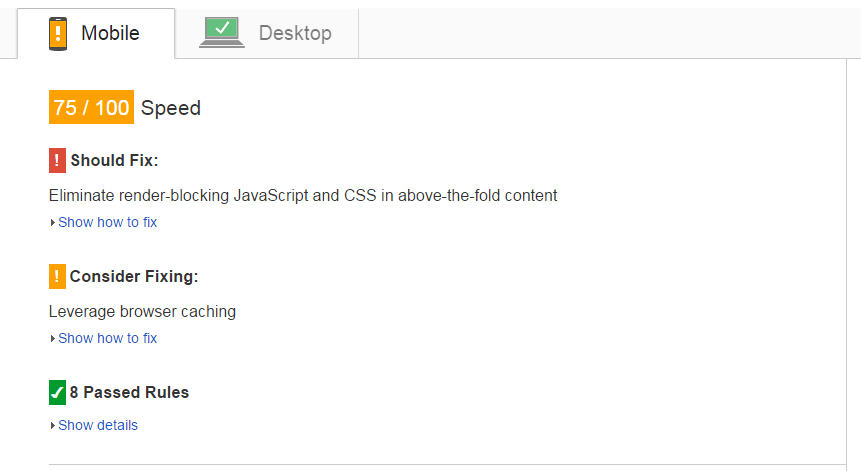This screenshot has width=861, height=471.
Task: Expand the passed rules details arrow
Action: (x=52, y=426)
